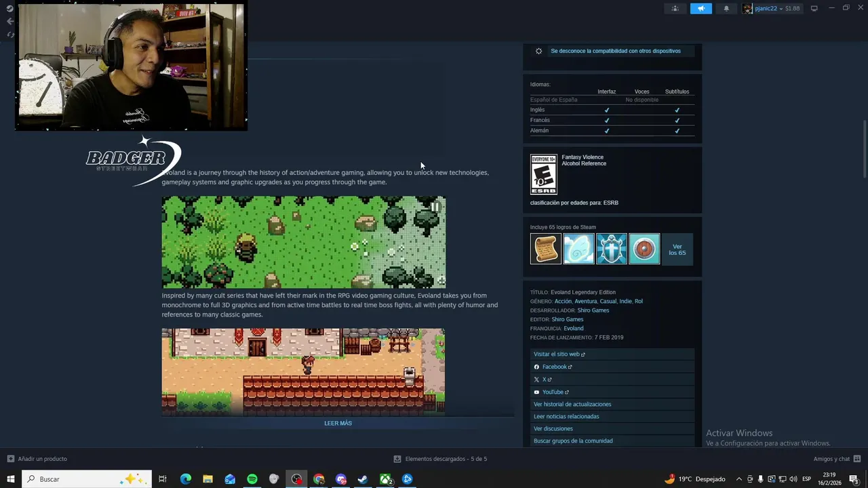Screen dimensions: 868x488
Task: Open the Acción genre link
Action: (563, 301)
